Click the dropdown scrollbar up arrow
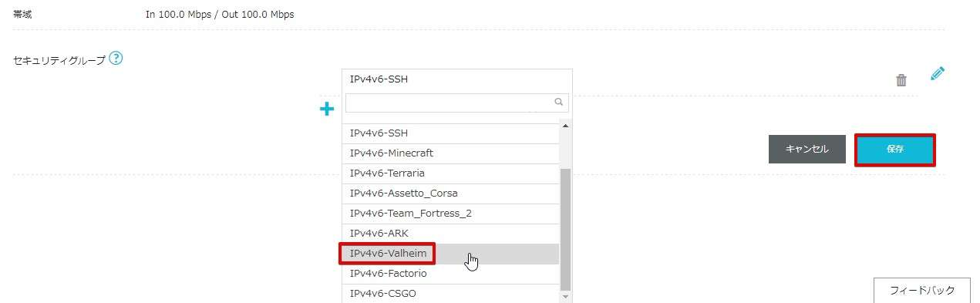The height and width of the screenshot is (303, 980). point(565,126)
